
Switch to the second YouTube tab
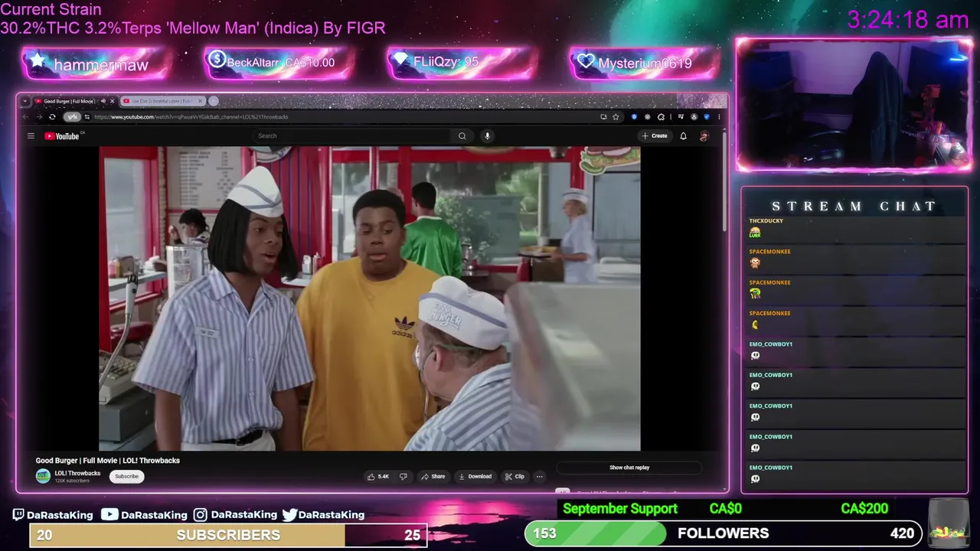coord(163,101)
